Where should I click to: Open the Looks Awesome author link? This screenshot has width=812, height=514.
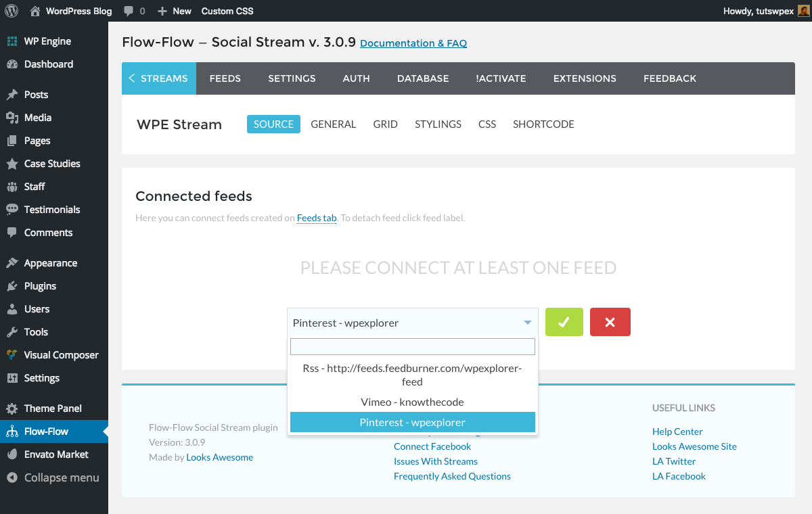click(220, 457)
